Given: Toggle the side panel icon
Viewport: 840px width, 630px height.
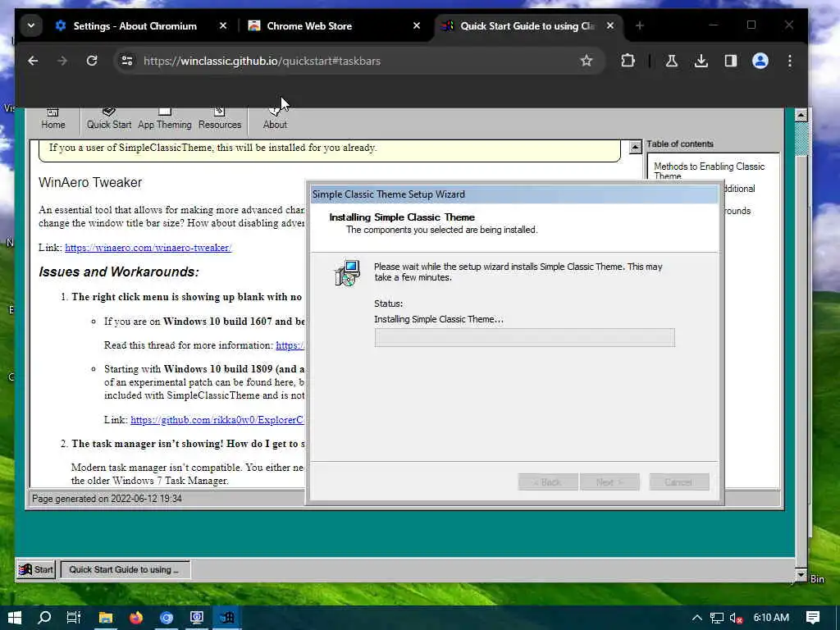Looking at the screenshot, I should coord(731,61).
